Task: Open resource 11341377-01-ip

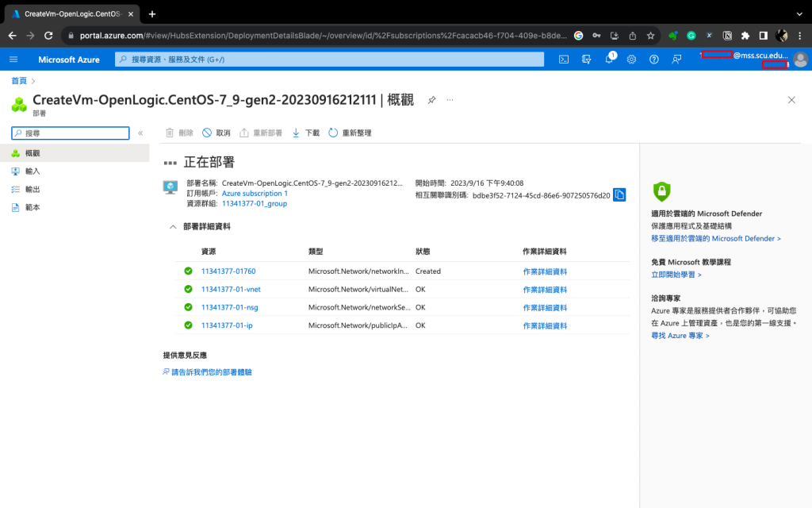Action: tap(227, 325)
